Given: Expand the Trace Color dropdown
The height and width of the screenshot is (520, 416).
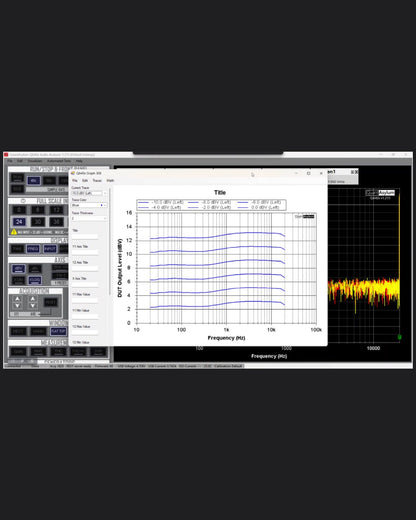Looking at the screenshot, I should (x=89, y=205).
